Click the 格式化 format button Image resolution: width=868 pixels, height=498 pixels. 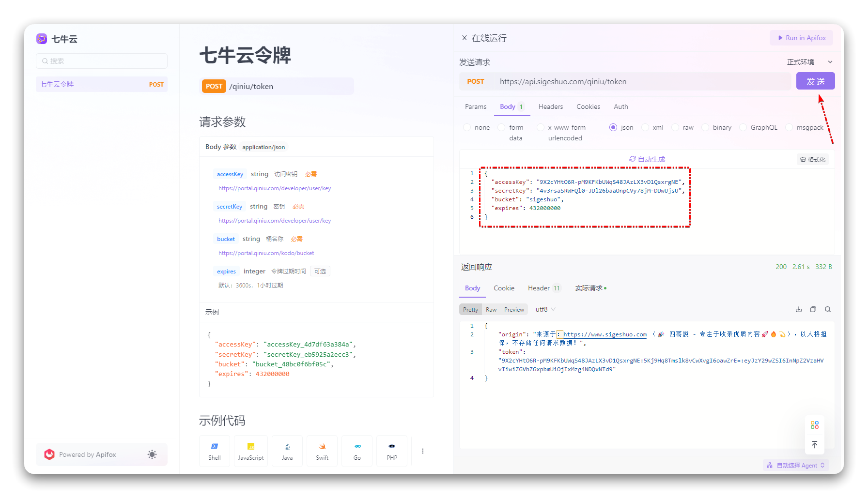pyautogui.click(x=813, y=159)
